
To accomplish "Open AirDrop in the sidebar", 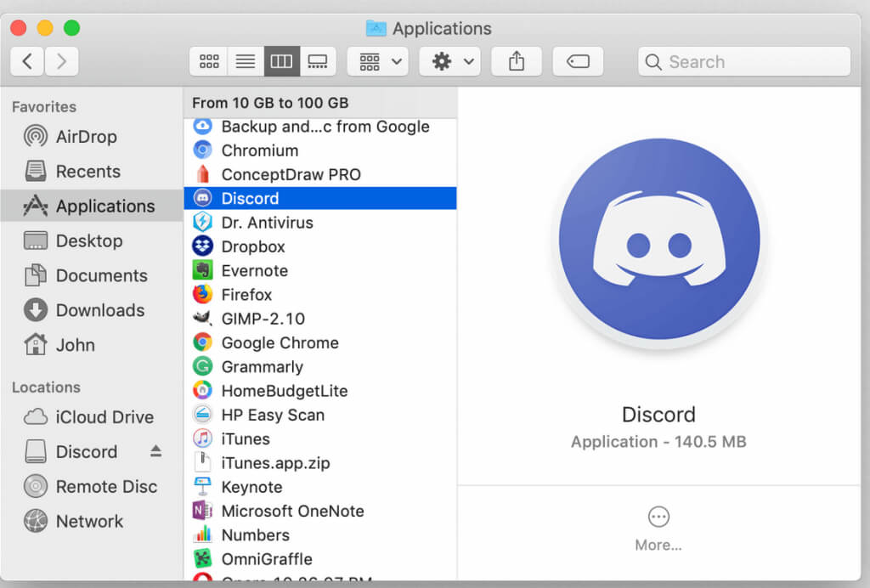I will (86, 137).
